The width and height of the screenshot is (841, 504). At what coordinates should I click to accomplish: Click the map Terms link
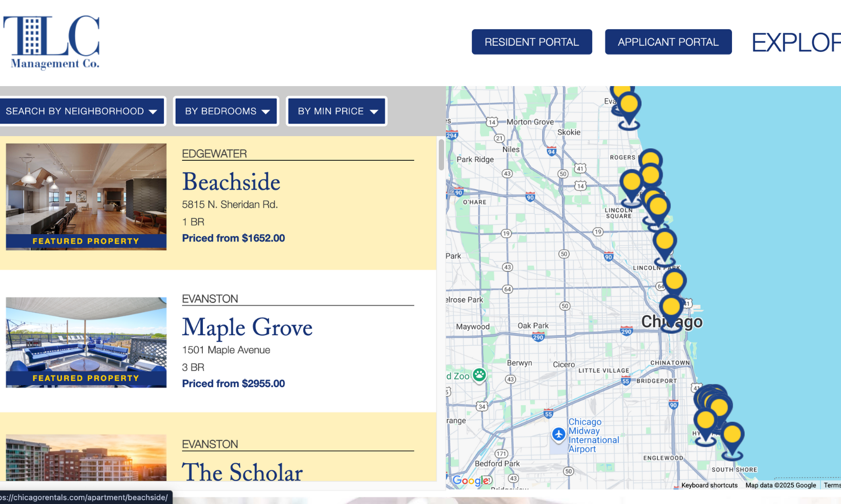point(832,485)
